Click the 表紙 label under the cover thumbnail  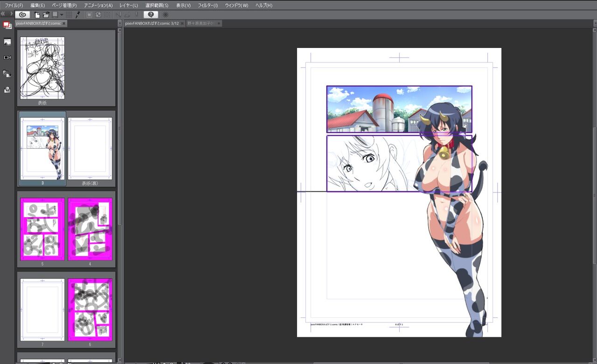42,103
